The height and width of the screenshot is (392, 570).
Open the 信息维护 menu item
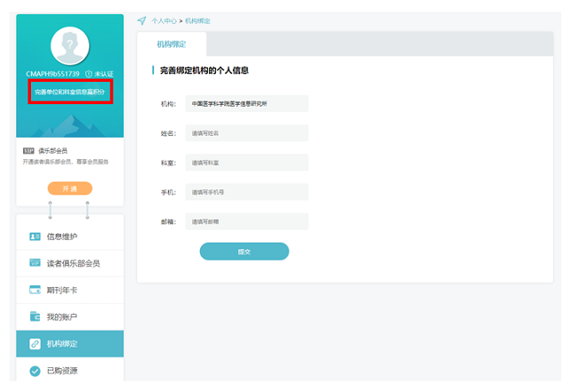69,236
